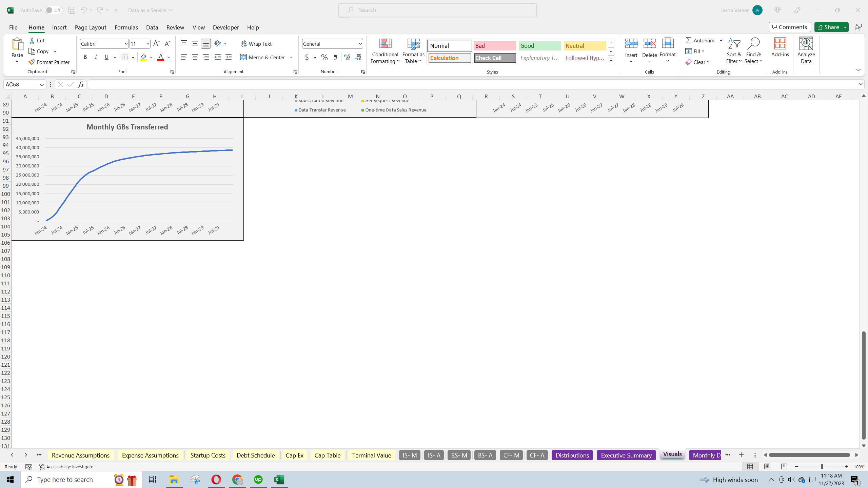Expand the Fill Color dropdown arrow
The height and width of the screenshot is (488, 868).
point(152,57)
